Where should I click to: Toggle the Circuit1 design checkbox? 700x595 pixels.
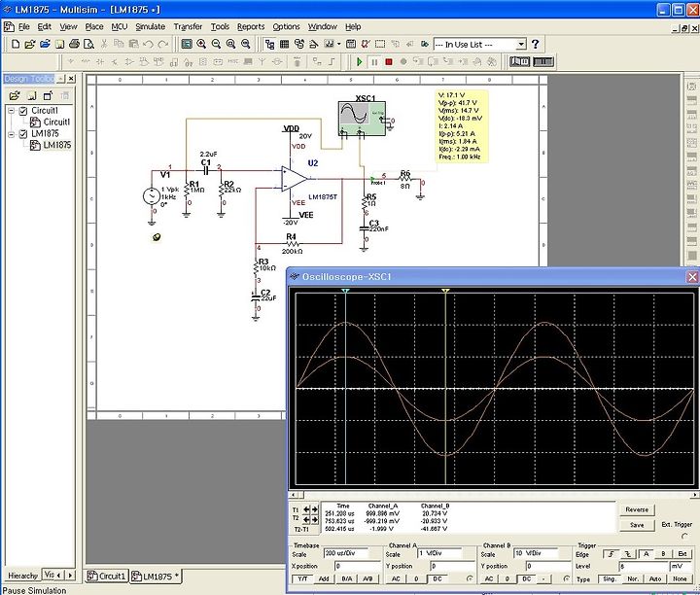(x=23, y=111)
